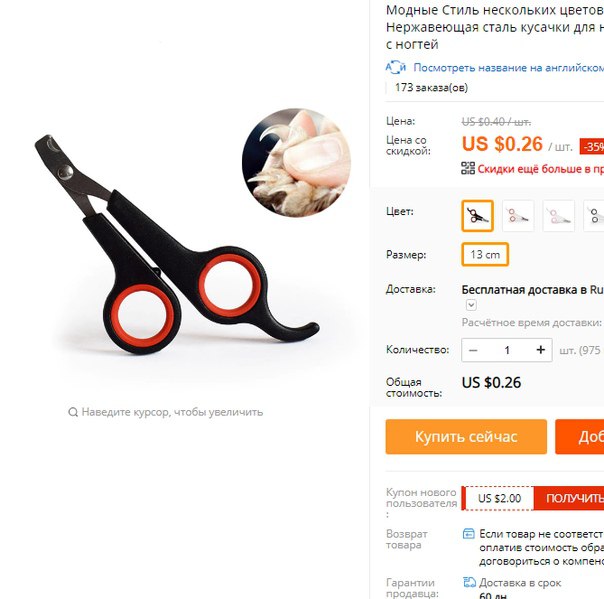Open the more discounts in app link

[541, 169]
